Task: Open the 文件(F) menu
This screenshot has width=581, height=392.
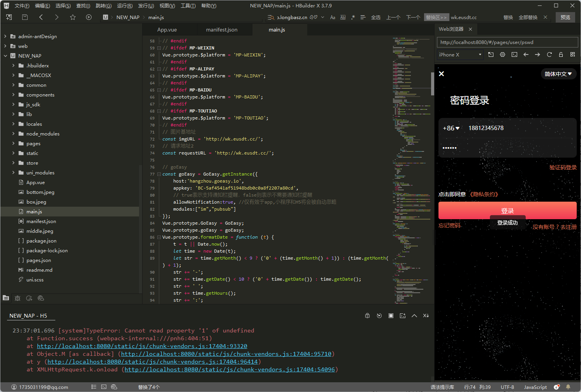Action: pos(22,5)
